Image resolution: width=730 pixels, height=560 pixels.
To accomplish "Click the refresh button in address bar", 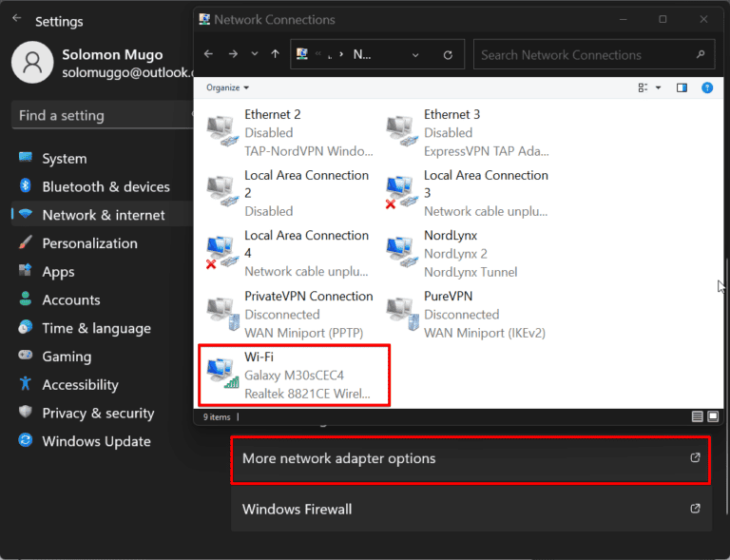I will [x=448, y=55].
